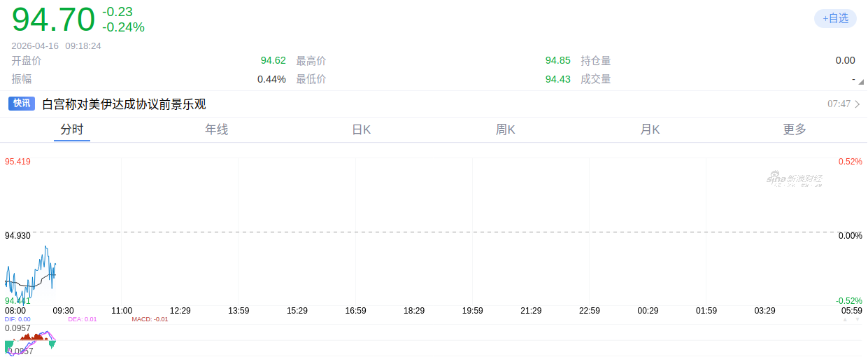This screenshot has height=364, width=868.
Task: Add stock to watchlist with +自选
Action: tap(835, 18)
